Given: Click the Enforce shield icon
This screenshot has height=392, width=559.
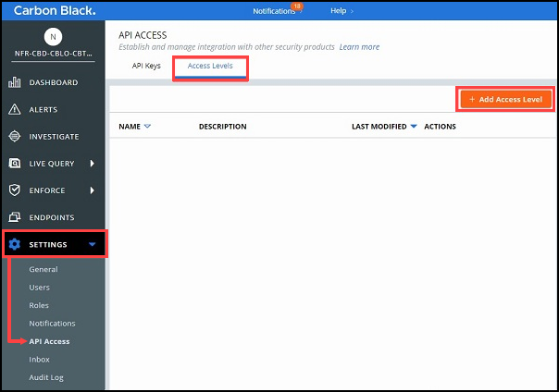Looking at the screenshot, I should (x=14, y=190).
